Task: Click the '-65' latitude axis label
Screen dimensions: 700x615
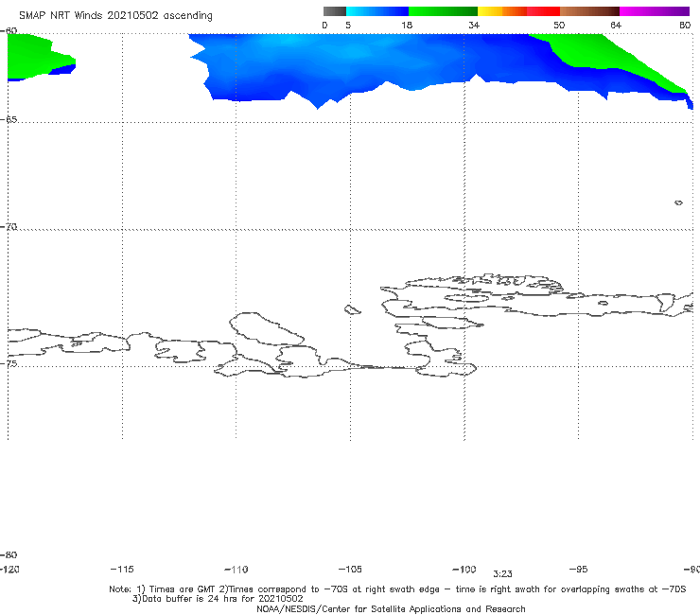Action: 9,119
